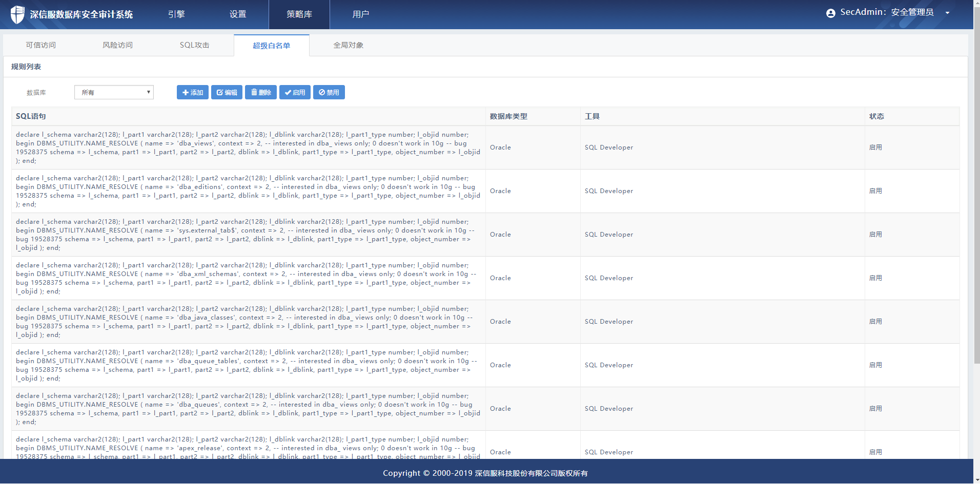980x484 pixels.
Task: Click the 删除 (Delete) trash button
Action: click(260, 92)
